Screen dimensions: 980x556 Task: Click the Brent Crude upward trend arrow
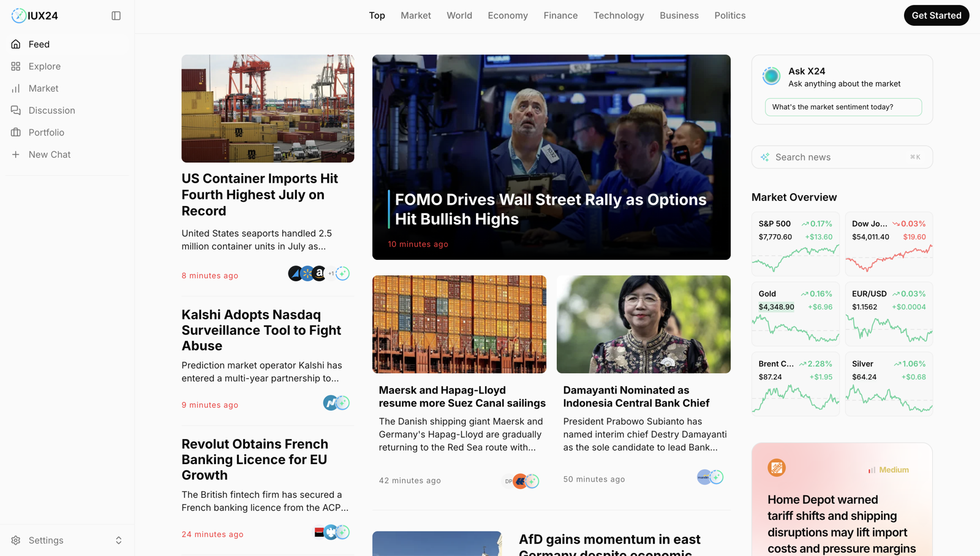tap(802, 364)
